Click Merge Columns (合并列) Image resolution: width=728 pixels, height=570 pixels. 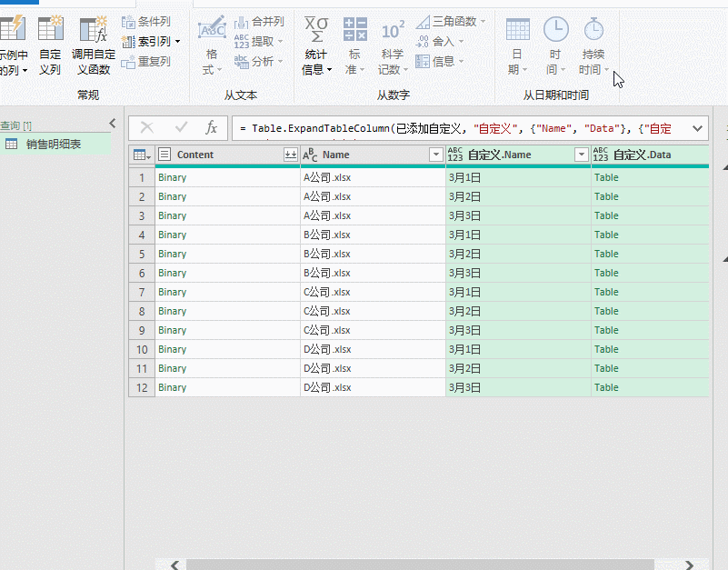pos(259,22)
